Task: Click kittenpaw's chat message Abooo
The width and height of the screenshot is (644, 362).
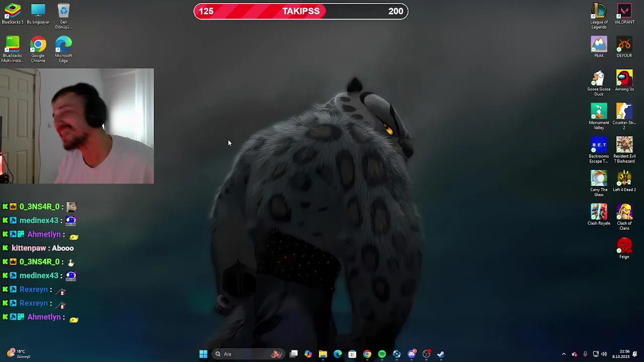Action: [63, 248]
